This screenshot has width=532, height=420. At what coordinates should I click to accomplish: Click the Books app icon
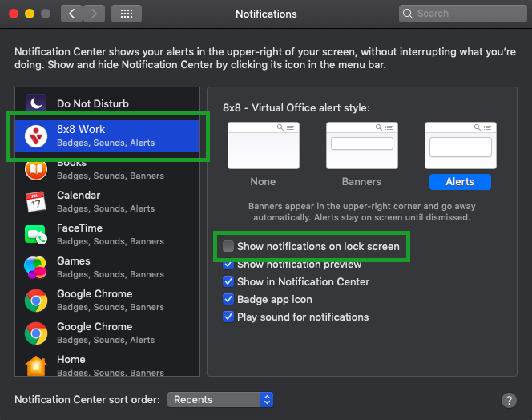(x=36, y=169)
